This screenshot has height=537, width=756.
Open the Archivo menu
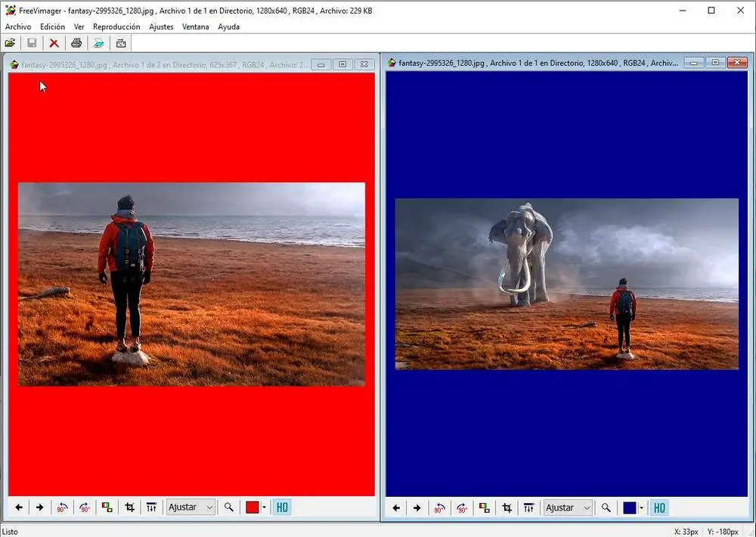pyautogui.click(x=18, y=26)
